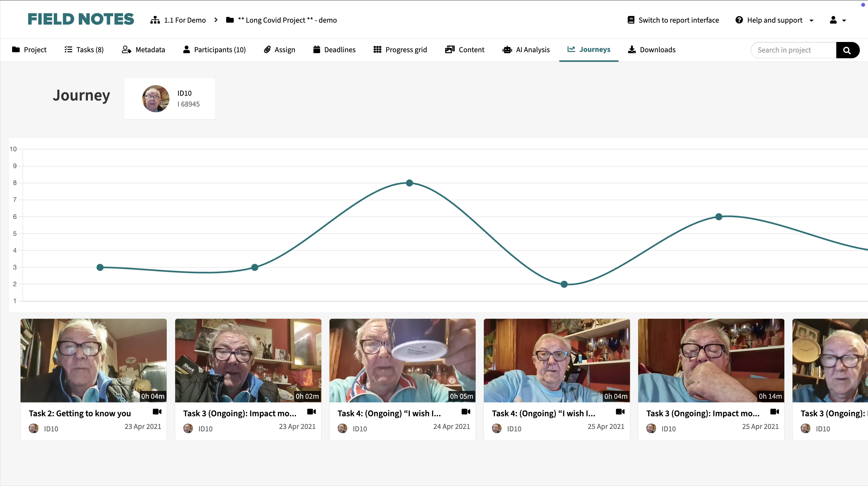Viewport: 868px width, 486px height.
Task: Open the account menu chevron
Action: (x=844, y=21)
